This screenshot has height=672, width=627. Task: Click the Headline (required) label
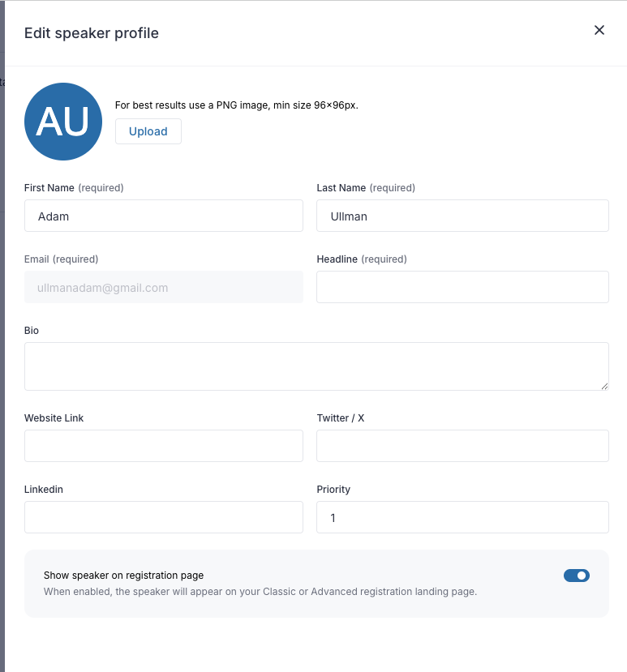click(x=361, y=259)
